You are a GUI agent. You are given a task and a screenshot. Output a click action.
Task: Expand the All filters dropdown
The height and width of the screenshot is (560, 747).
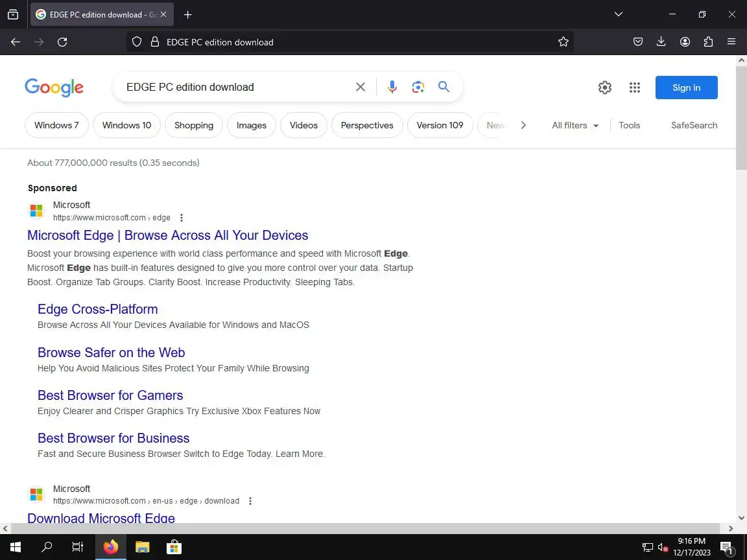click(575, 125)
